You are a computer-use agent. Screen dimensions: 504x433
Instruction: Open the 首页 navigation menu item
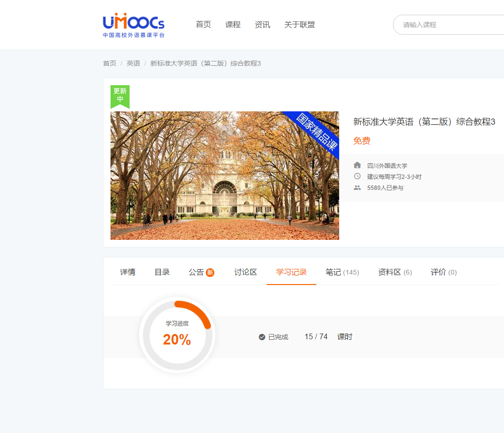(203, 25)
